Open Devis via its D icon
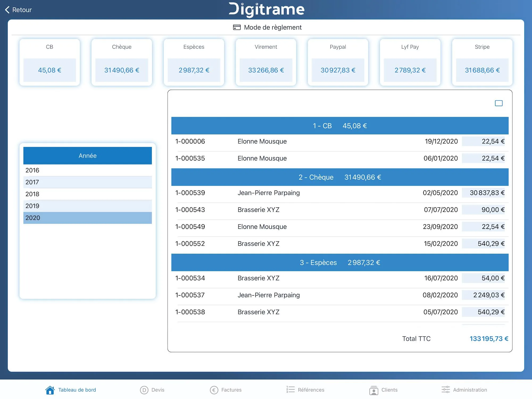 tap(144, 390)
